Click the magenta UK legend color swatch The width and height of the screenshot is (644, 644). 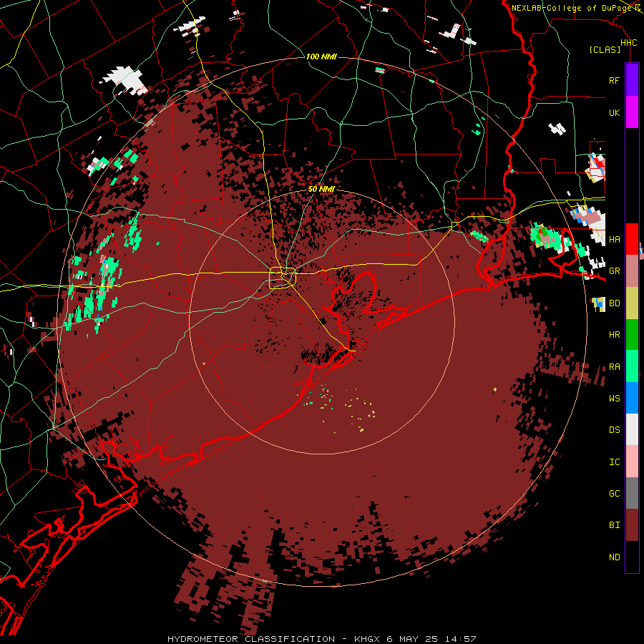click(632, 112)
